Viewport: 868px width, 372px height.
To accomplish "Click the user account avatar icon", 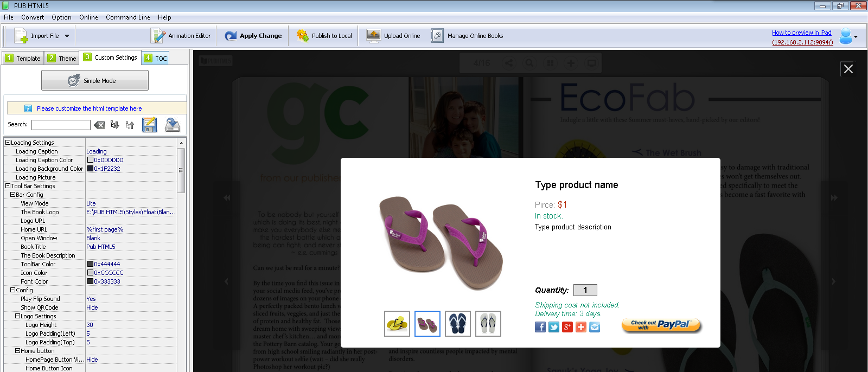I will coord(845,36).
